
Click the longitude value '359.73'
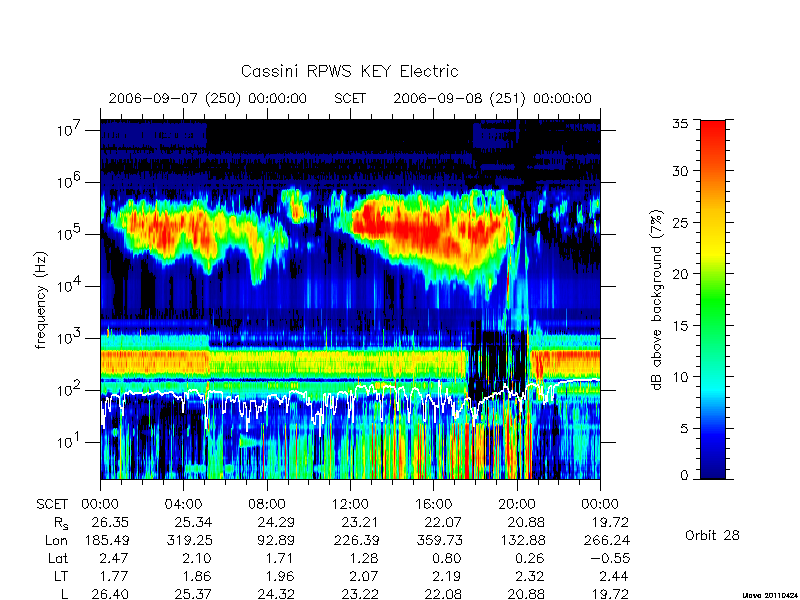tap(439, 540)
